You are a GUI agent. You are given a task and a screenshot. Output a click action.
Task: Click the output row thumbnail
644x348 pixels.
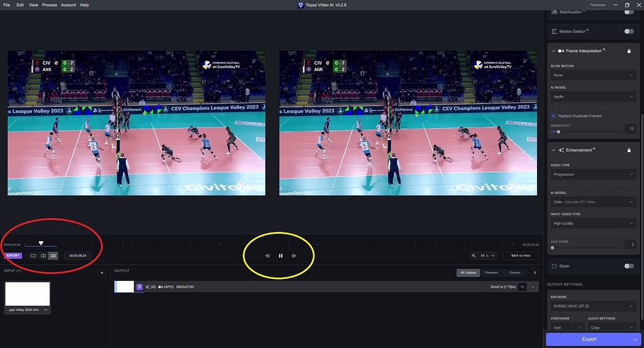[x=124, y=287]
